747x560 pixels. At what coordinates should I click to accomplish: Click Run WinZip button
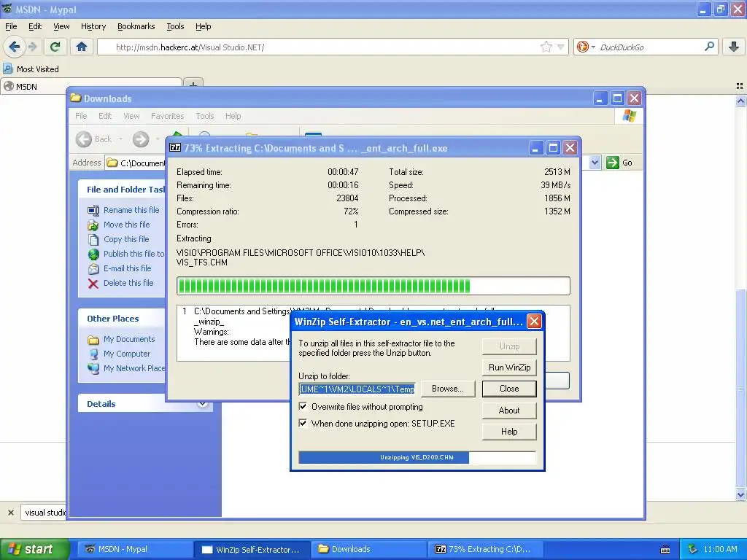(509, 367)
